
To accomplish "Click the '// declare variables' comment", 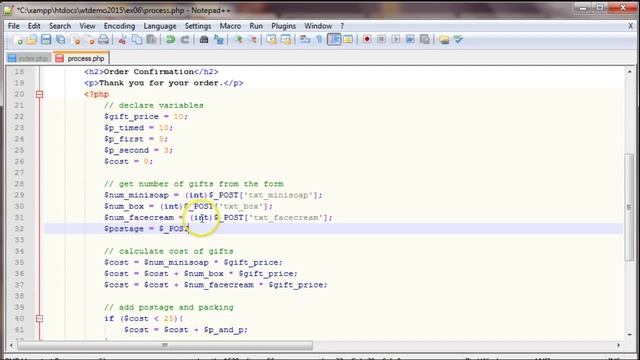I will 153,105.
